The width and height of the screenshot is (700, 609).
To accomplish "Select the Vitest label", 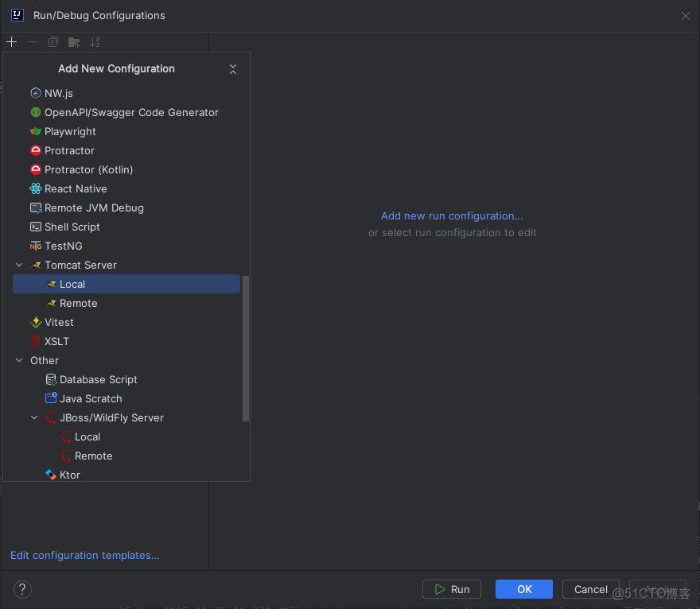I will click(59, 322).
